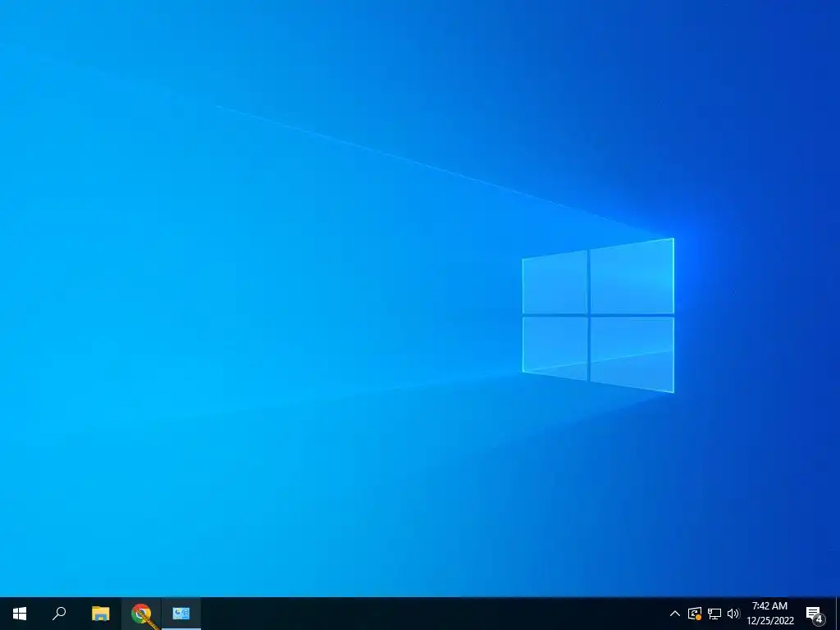Show hidden system tray icons
The width and height of the screenshot is (840, 630).
[x=675, y=614]
